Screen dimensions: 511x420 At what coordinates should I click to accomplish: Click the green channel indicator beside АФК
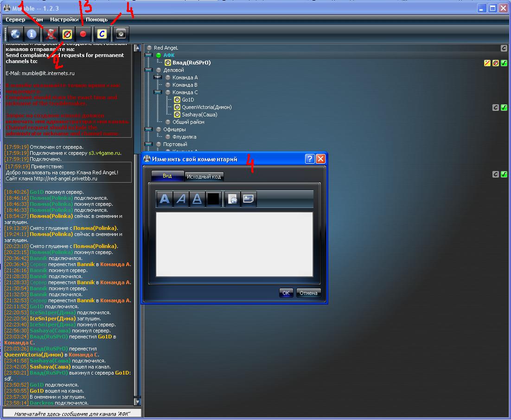[x=159, y=55]
